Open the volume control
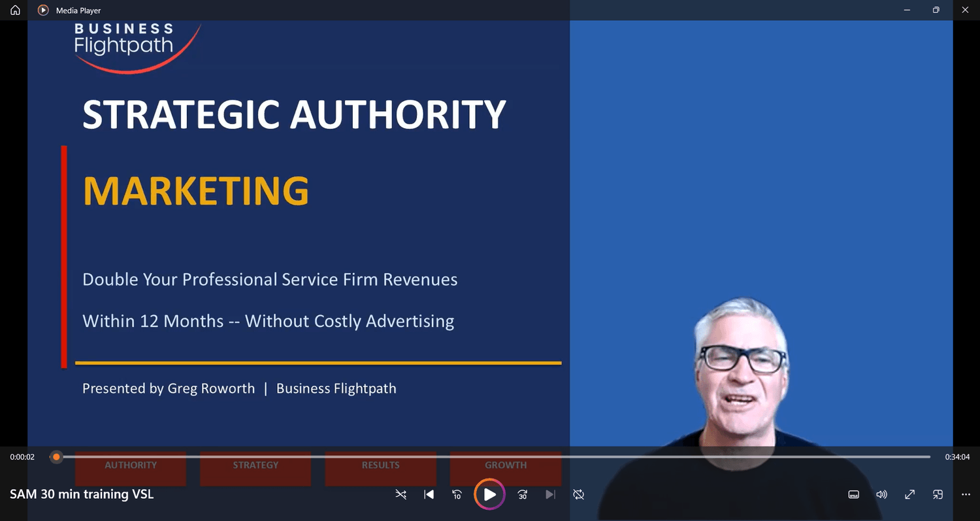This screenshot has width=980, height=521. [881, 495]
